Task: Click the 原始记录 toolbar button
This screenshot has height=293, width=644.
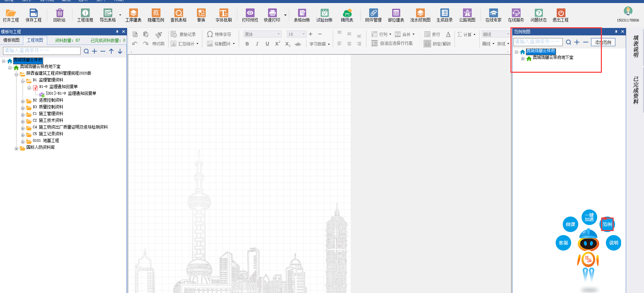Action: click(x=183, y=34)
